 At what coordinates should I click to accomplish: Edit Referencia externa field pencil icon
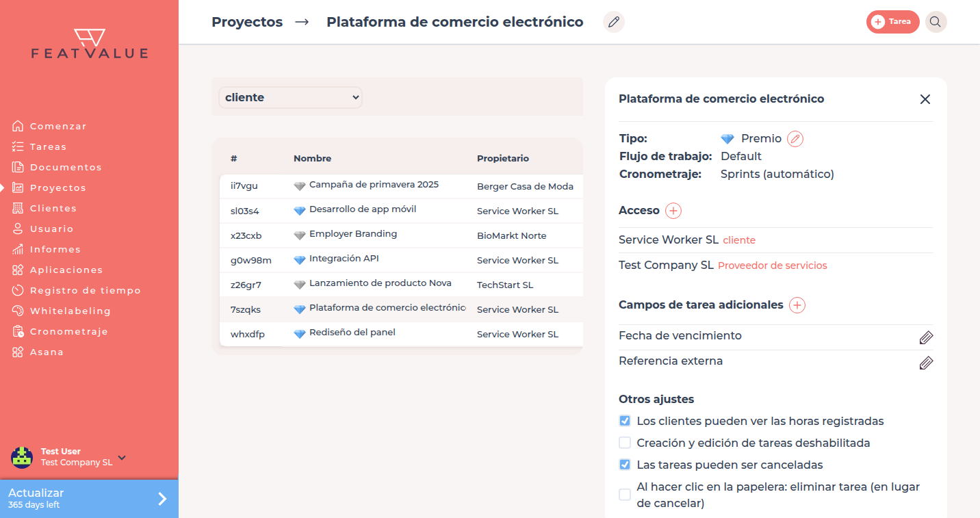926,363
